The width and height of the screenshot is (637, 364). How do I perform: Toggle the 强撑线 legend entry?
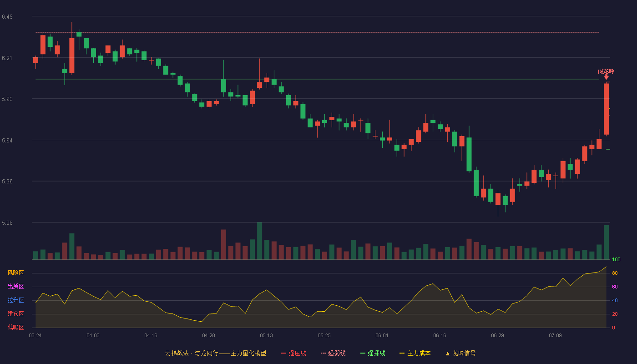pyautogui.click(x=373, y=353)
